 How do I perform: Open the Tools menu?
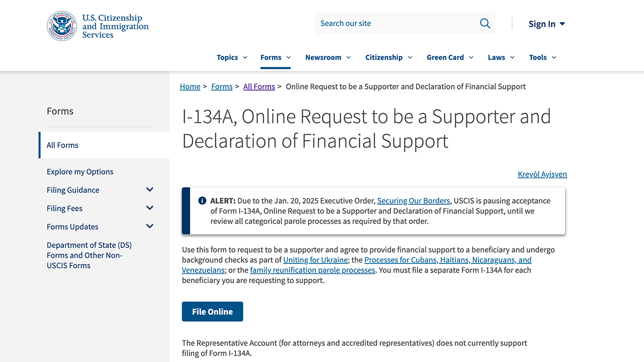pyautogui.click(x=542, y=57)
